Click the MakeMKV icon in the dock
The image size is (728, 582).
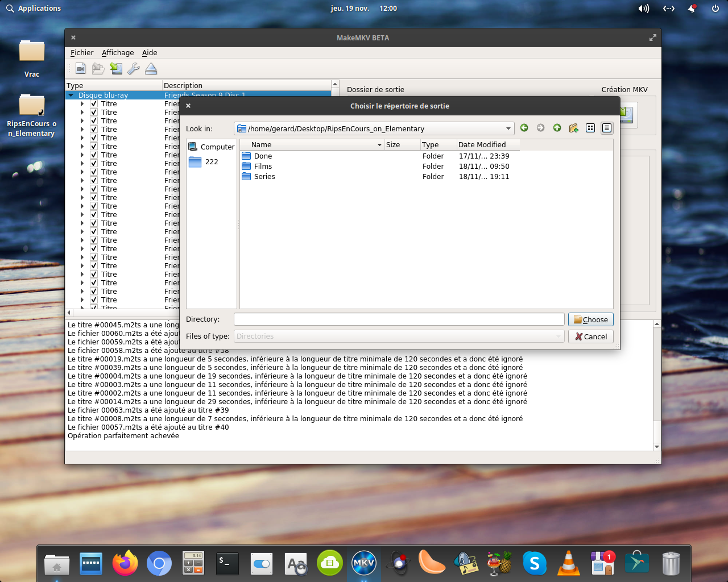click(x=364, y=564)
